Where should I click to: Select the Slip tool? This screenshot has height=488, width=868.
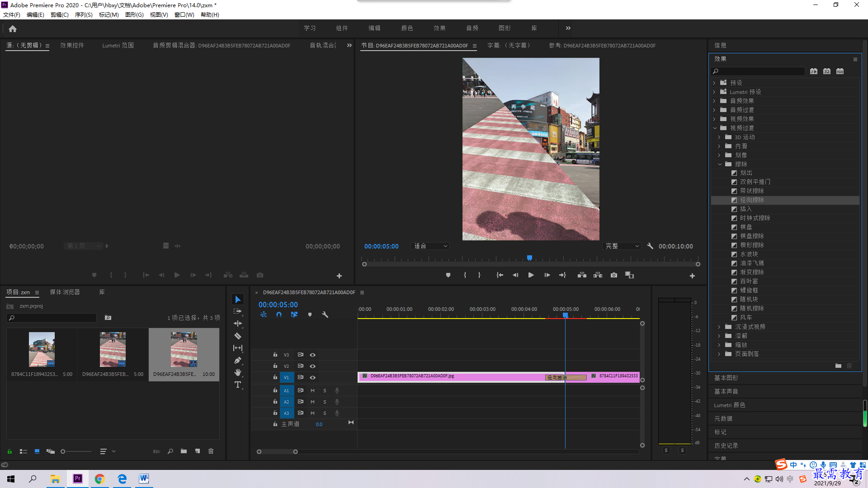coord(238,348)
